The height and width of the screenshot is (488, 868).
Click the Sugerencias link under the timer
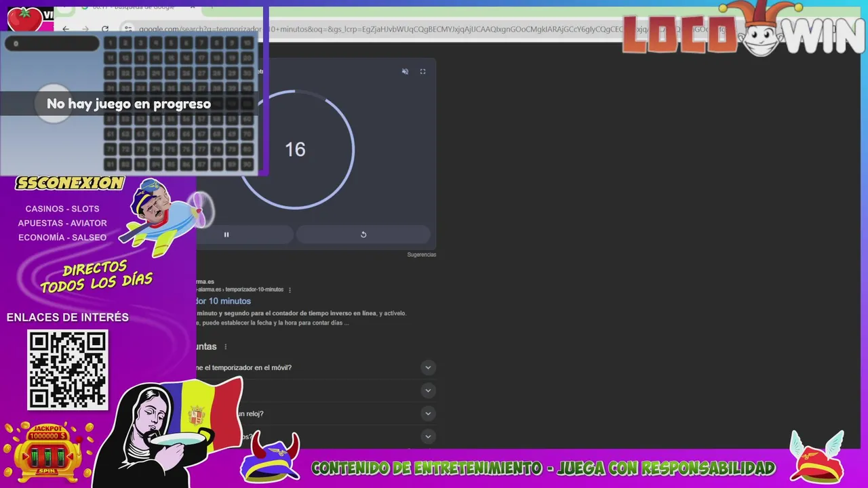point(422,255)
